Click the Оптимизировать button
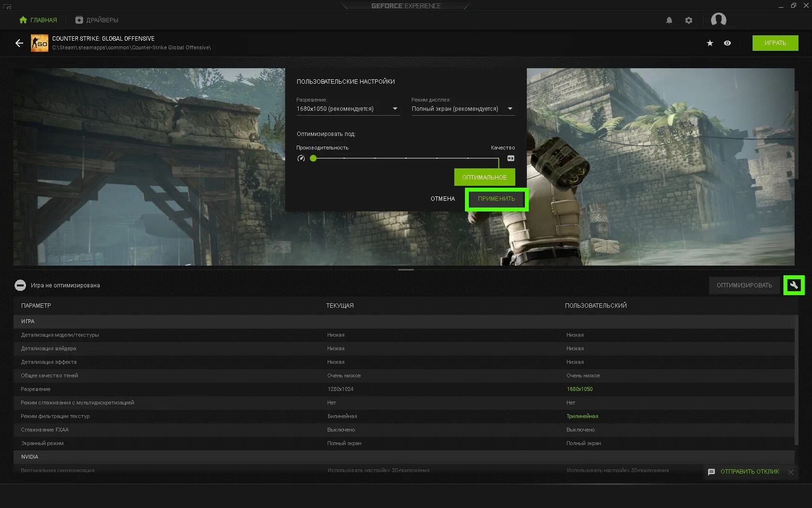The width and height of the screenshot is (812, 508). coord(744,285)
